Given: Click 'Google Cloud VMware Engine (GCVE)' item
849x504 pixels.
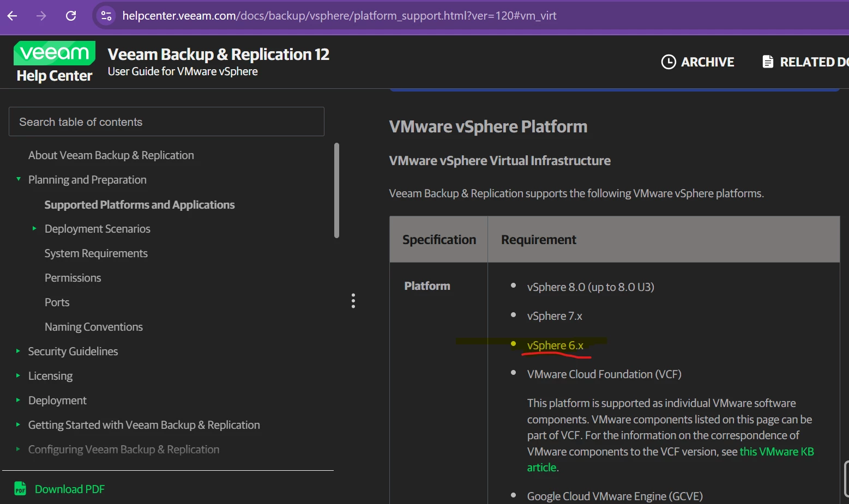Looking at the screenshot, I should click(615, 496).
